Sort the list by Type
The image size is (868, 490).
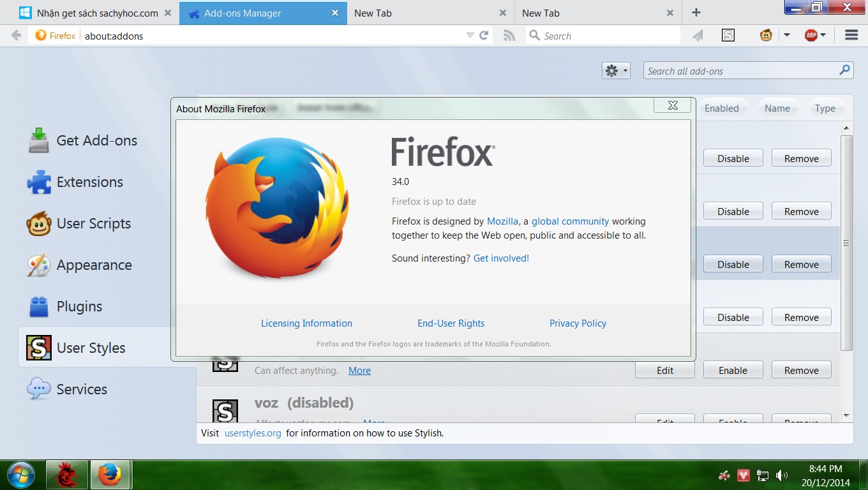click(825, 108)
